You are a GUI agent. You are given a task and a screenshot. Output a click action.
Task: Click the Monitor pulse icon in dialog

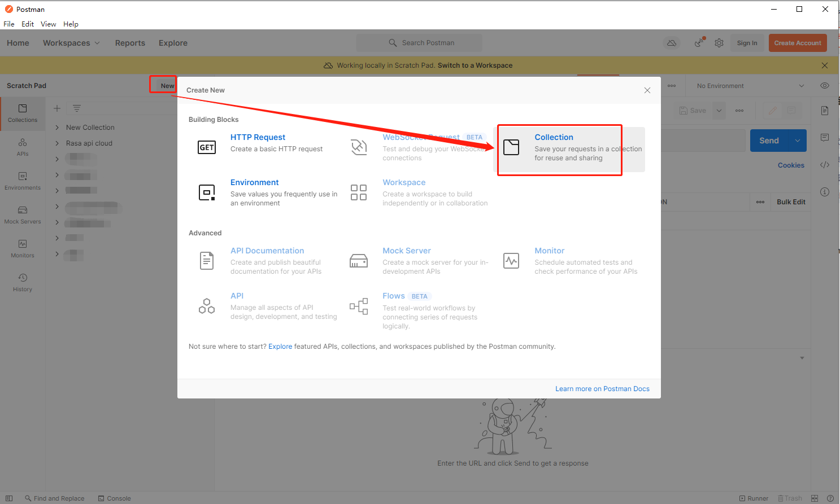(511, 261)
